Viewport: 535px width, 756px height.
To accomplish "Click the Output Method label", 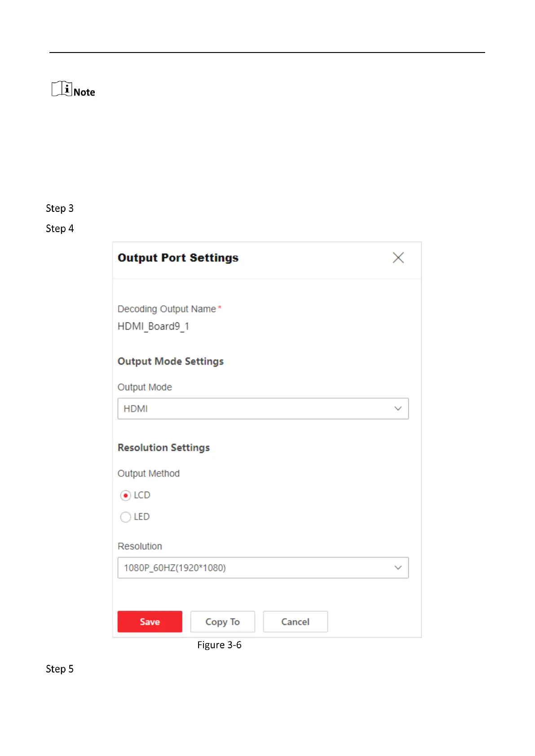I will (148, 473).
